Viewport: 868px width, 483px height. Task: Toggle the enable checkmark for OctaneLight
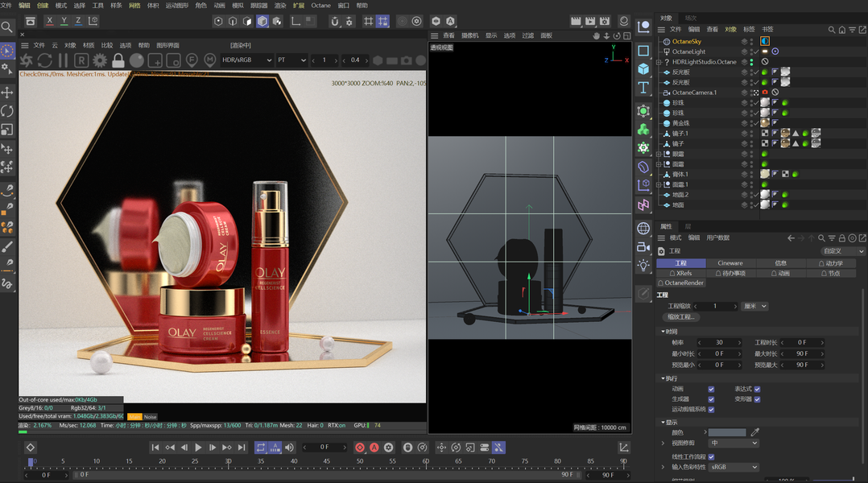756,52
